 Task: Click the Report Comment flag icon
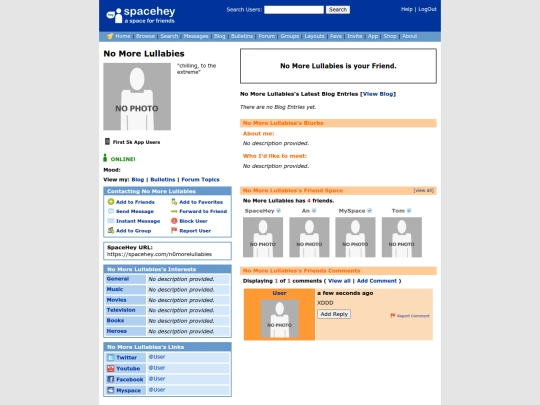(x=393, y=315)
